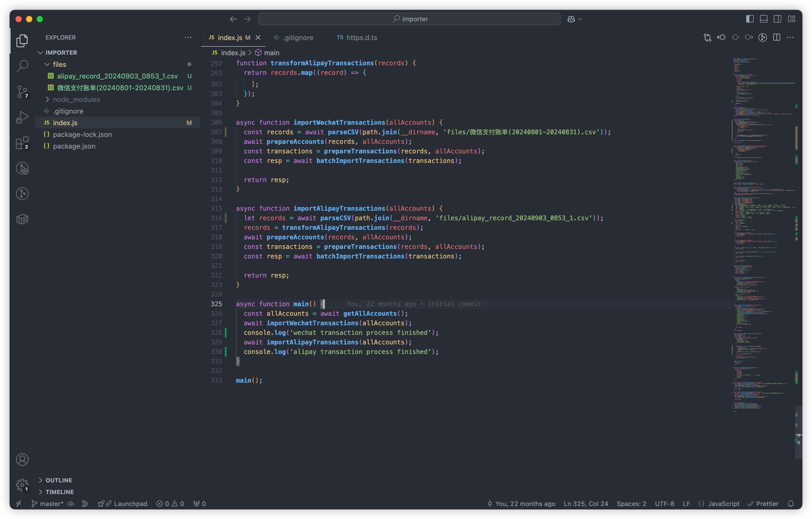
Task: Toggle the Secondary Side Bar visibility
Action: coord(778,19)
